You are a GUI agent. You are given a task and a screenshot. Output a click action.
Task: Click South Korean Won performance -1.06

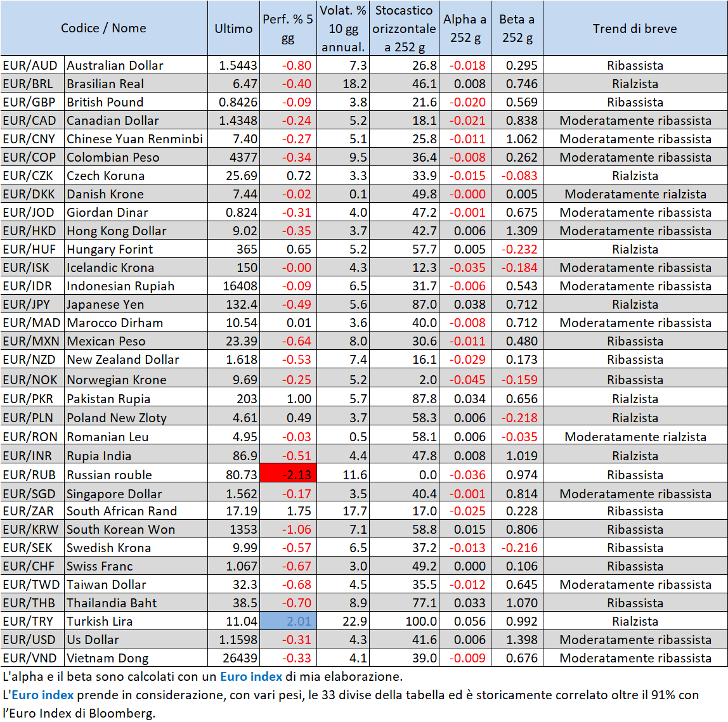289,529
